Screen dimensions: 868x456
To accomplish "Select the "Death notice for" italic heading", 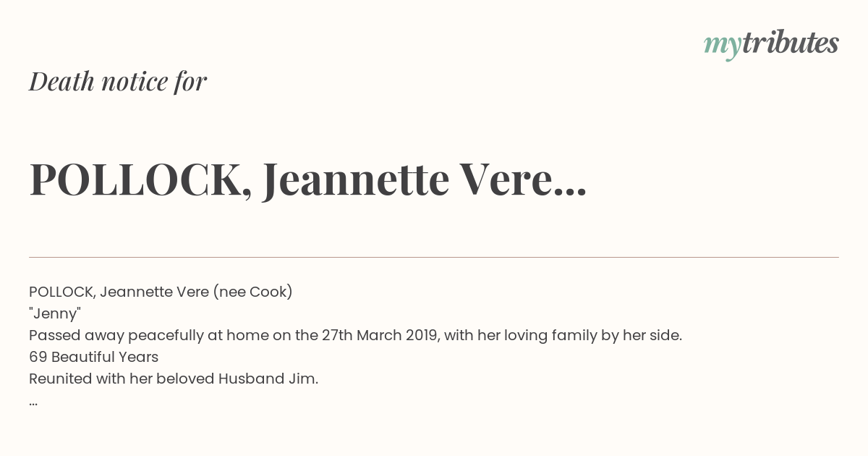I will (x=118, y=81).
